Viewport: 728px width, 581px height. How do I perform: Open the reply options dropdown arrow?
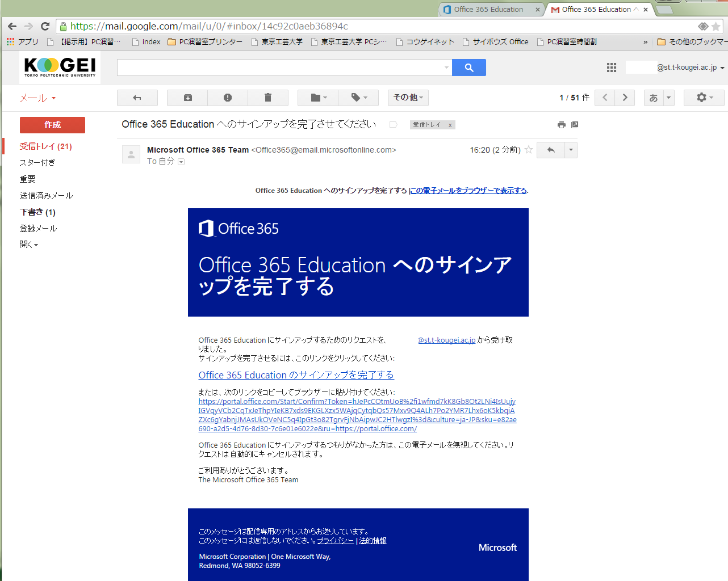pyautogui.click(x=571, y=150)
